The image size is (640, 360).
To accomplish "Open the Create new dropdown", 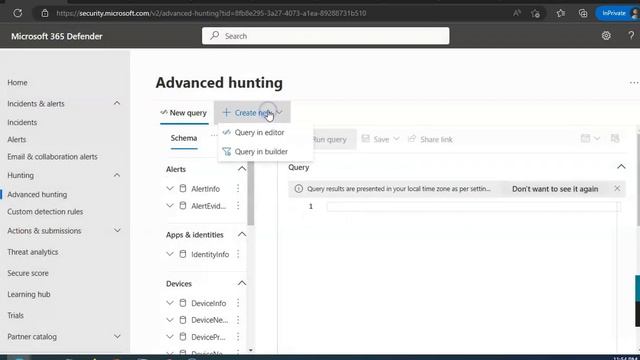I will click(x=252, y=113).
